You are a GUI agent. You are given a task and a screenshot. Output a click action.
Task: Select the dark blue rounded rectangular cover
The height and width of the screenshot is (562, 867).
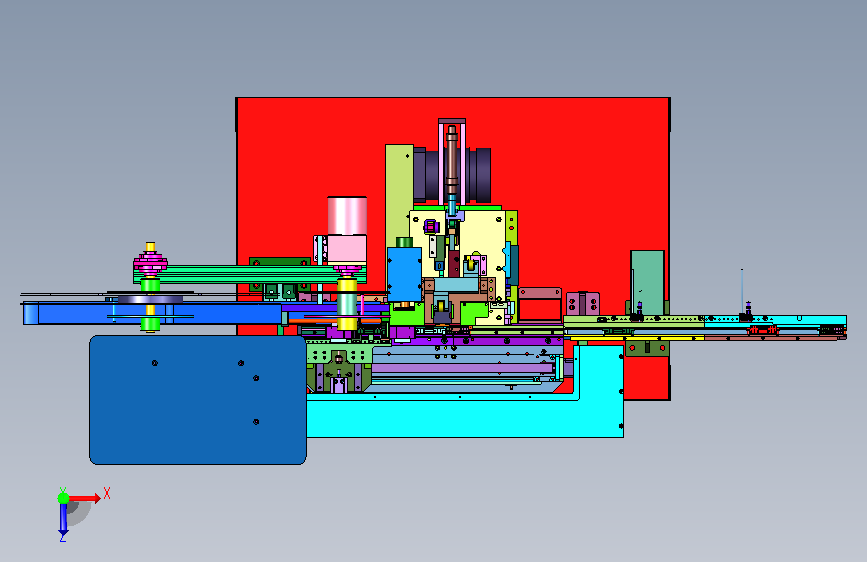tap(197, 400)
